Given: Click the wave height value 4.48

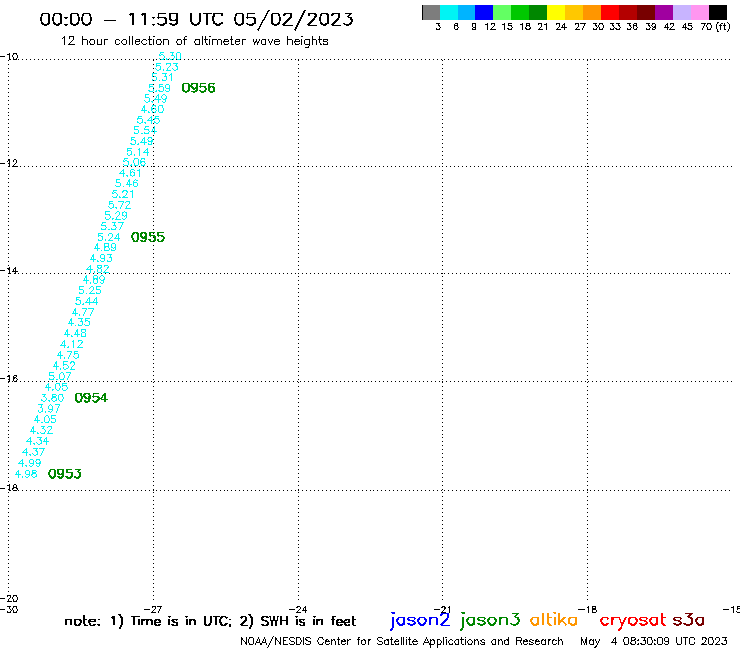Looking at the screenshot, I should tap(75, 333).
